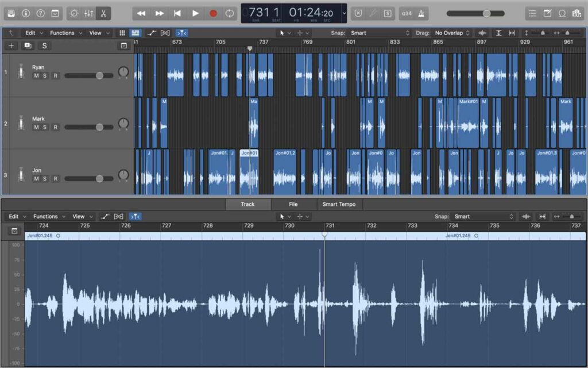This screenshot has height=368, width=588.
Task: Click the Rewind button
Action: 141,14
